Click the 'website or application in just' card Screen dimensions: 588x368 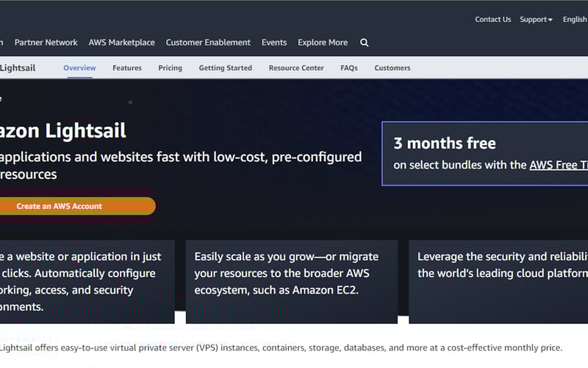click(x=87, y=282)
